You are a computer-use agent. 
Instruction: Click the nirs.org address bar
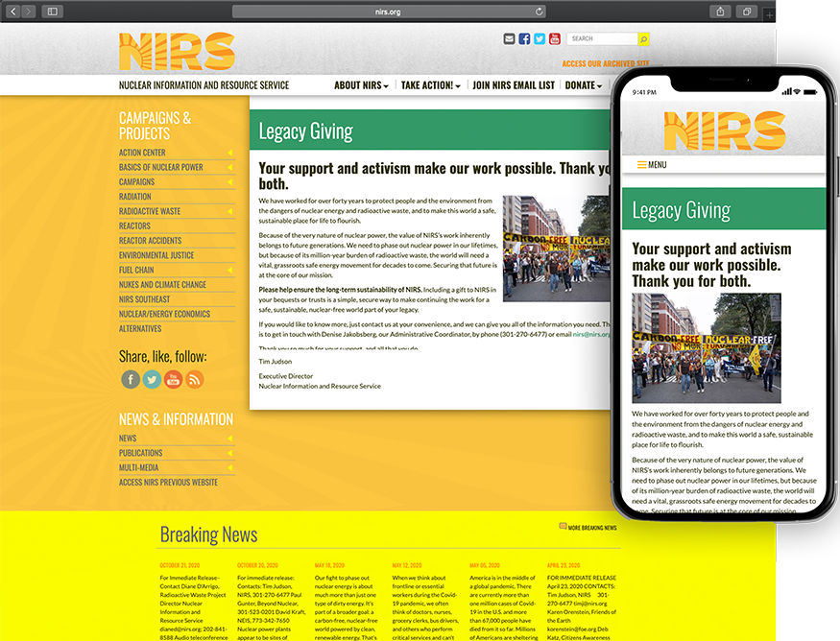click(389, 12)
